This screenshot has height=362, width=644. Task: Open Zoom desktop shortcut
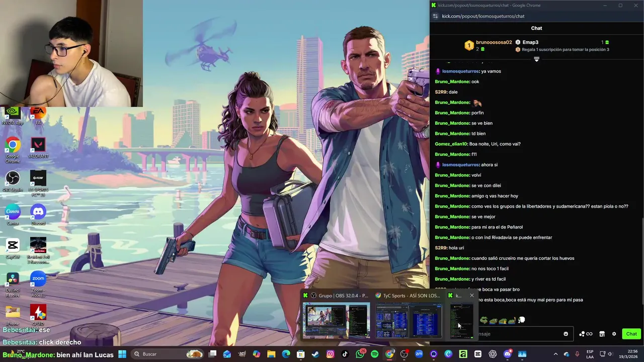[x=38, y=285]
